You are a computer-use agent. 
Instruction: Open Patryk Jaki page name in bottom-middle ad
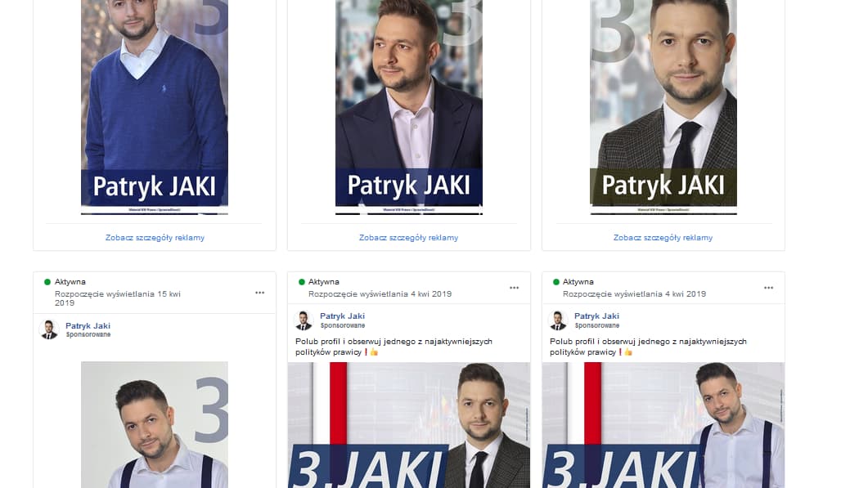(x=342, y=316)
